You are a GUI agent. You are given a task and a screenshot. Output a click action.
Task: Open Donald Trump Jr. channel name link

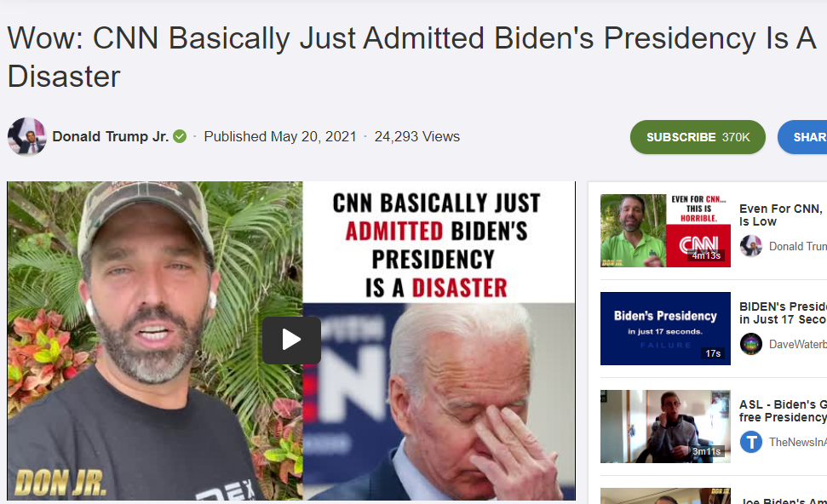pos(110,136)
